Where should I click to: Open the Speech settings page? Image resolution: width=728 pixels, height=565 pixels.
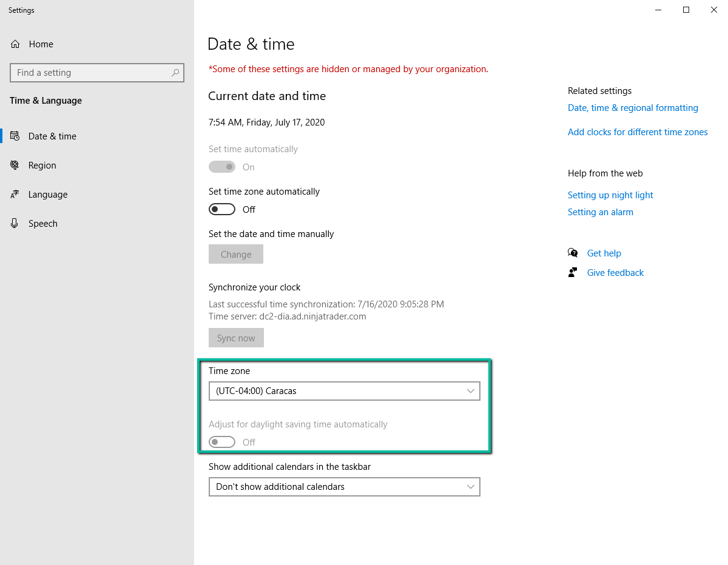[x=43, y=224]
